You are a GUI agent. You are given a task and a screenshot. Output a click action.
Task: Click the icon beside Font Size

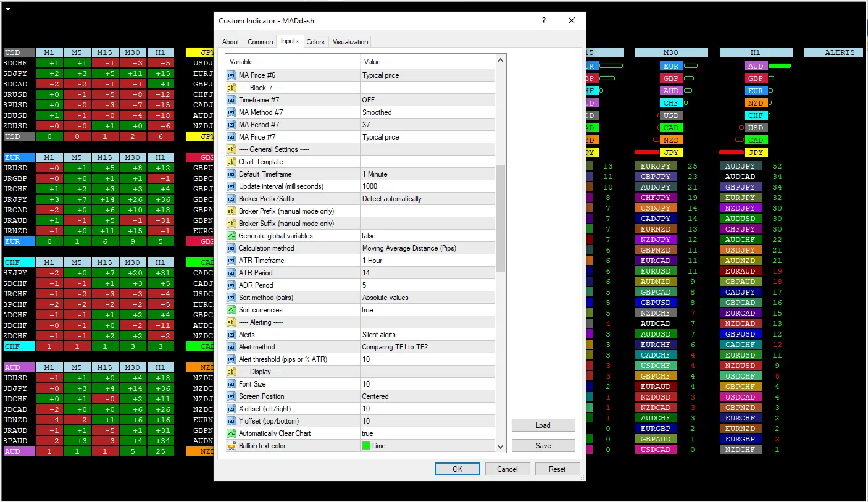click(232, 384)
